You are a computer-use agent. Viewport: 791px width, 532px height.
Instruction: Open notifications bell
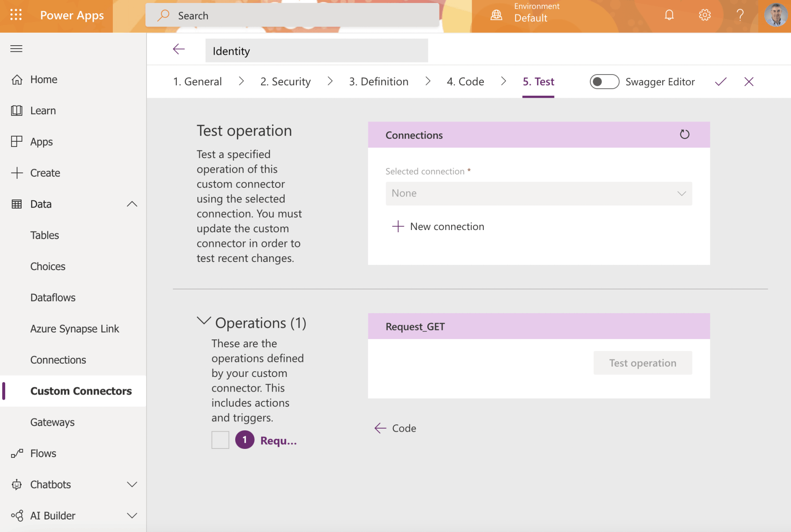tap(669, 15)
